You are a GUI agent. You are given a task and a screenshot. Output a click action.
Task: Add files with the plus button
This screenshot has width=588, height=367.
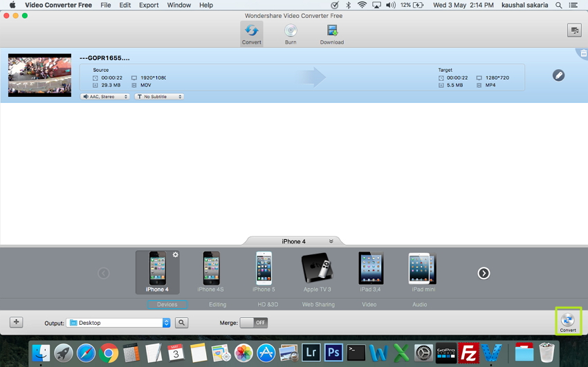(x=16, y=322)
